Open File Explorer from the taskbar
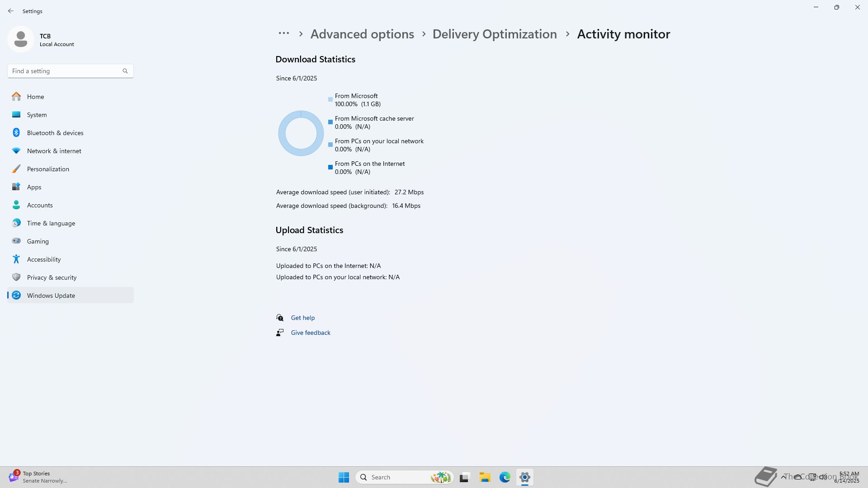868x488 pixels. point(485,477)
